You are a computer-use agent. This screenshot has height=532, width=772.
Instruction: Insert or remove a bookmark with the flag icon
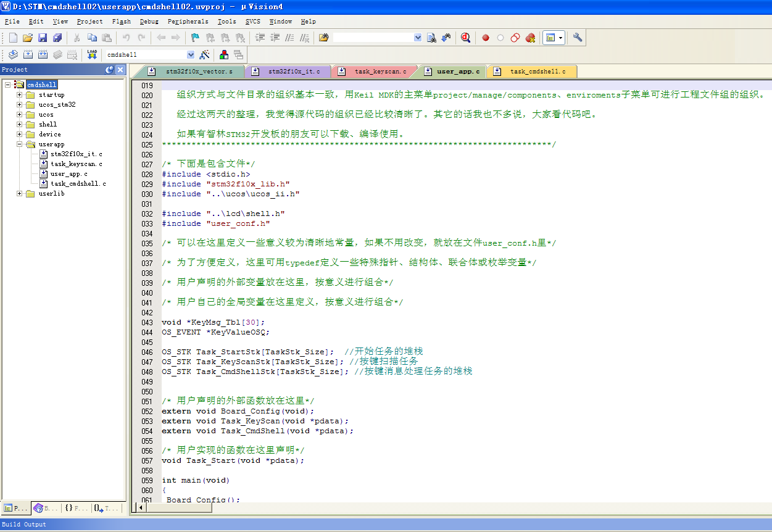(x=195, y=38)
